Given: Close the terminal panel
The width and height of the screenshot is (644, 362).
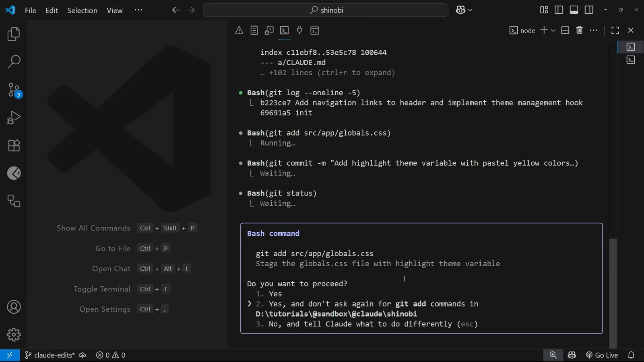Looking at the screenshot, I should point(631,31).
